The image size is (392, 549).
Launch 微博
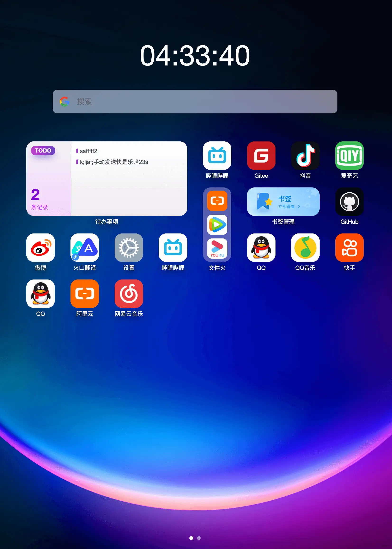coord(41,248)
